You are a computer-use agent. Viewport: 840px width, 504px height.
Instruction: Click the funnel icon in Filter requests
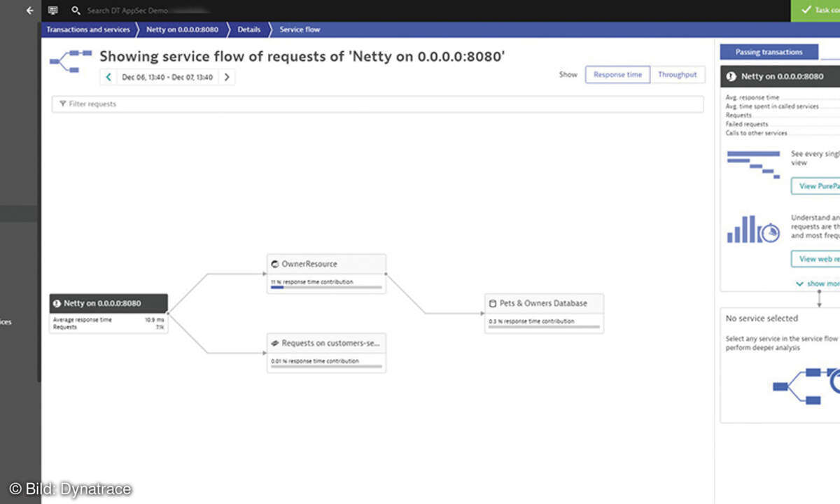coord(62,104)
